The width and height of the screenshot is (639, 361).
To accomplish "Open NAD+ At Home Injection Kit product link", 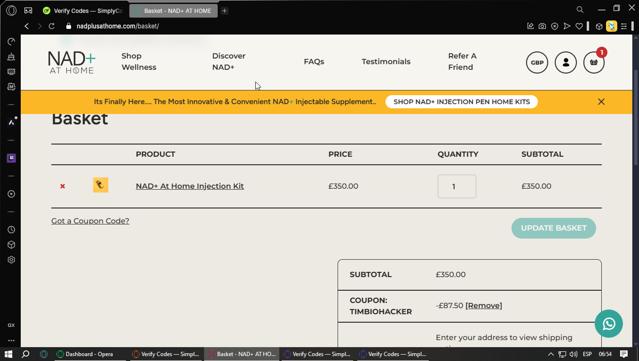I will pos(190,186).
